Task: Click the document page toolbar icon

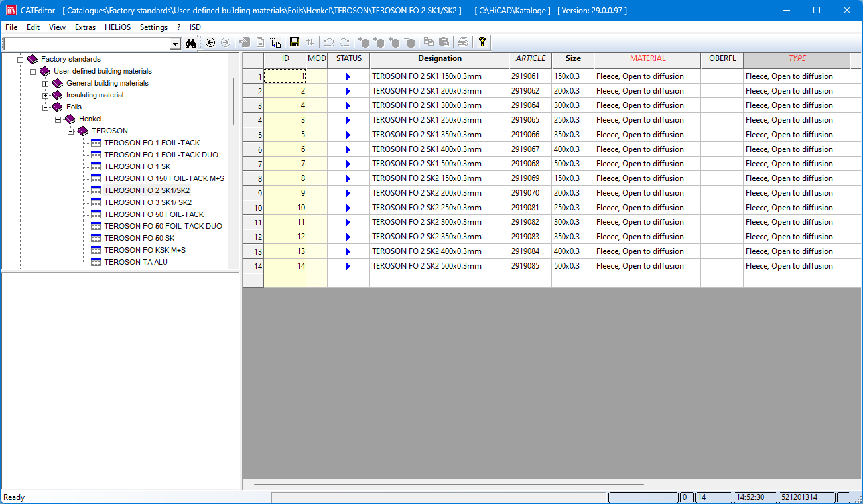Action: [260, 42]
